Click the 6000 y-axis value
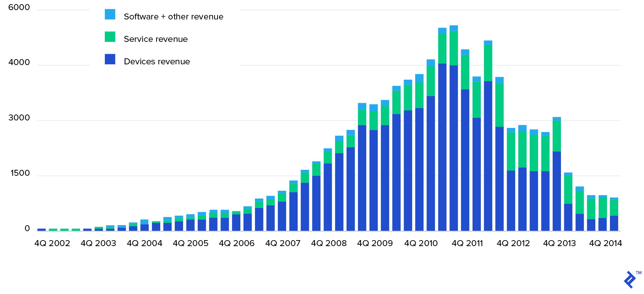644x294 pixels. coord(19,7)
